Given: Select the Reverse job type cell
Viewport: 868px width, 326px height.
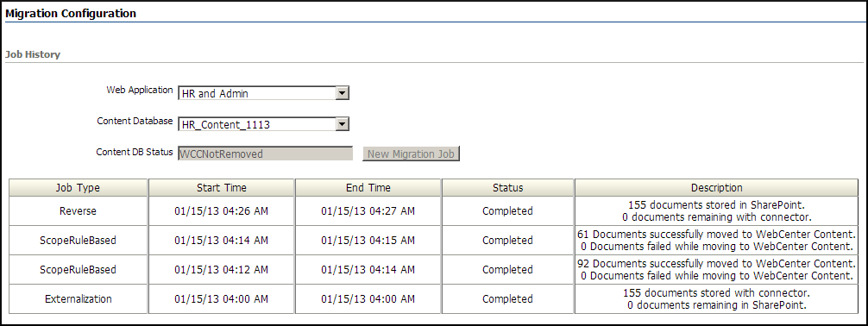Looking at the screenshot, I should pos(78,211).
